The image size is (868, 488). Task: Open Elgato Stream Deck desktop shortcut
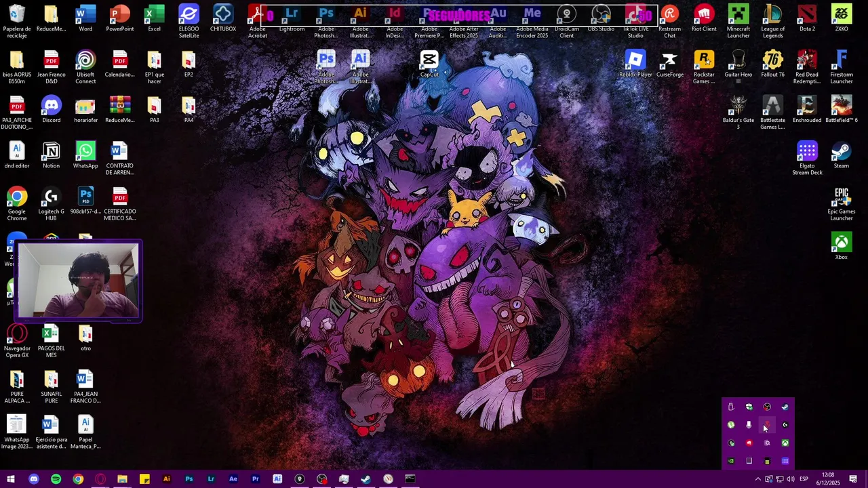[807, 158]
